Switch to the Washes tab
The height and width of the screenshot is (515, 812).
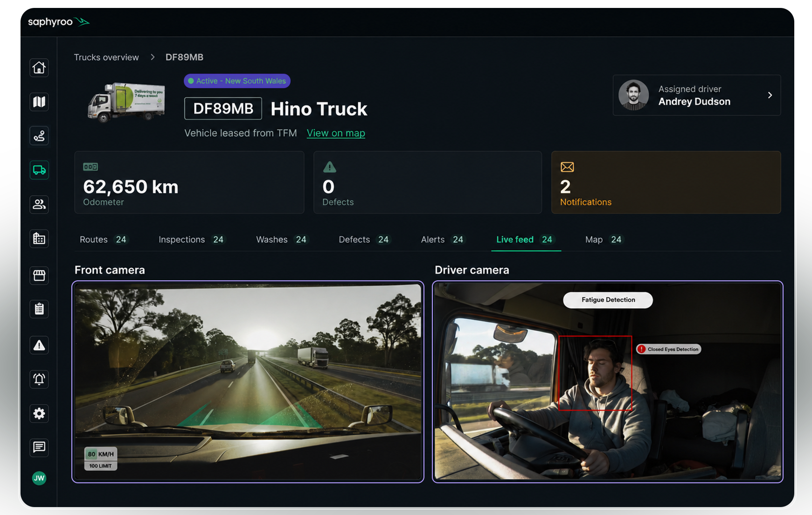[x=282, y=239]
